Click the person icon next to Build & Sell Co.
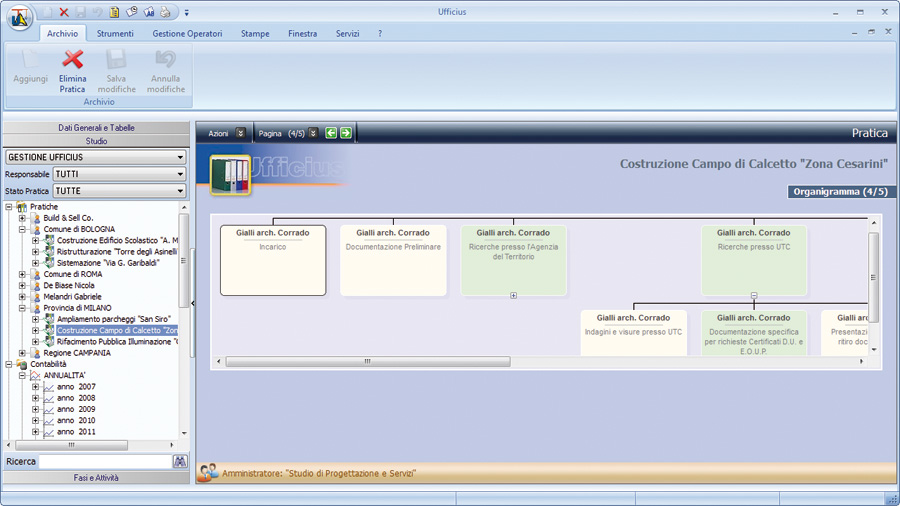Viewport: 900px width, 506px height. click(37, 218)
